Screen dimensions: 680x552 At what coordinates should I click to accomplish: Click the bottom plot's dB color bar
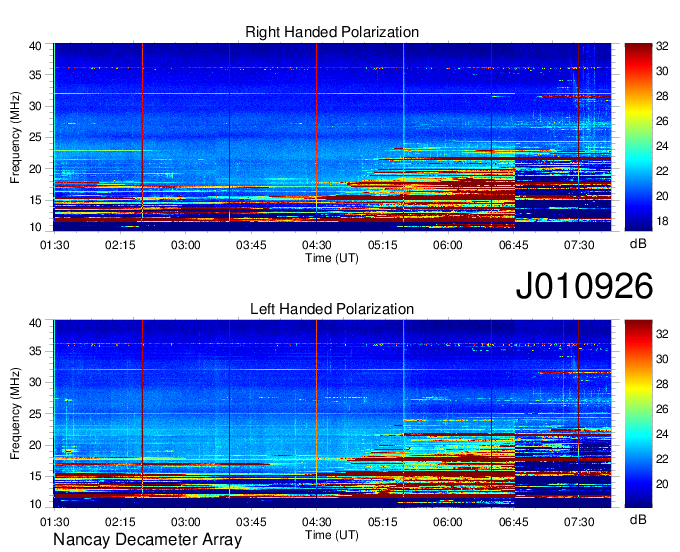click(x=638, y=414)
